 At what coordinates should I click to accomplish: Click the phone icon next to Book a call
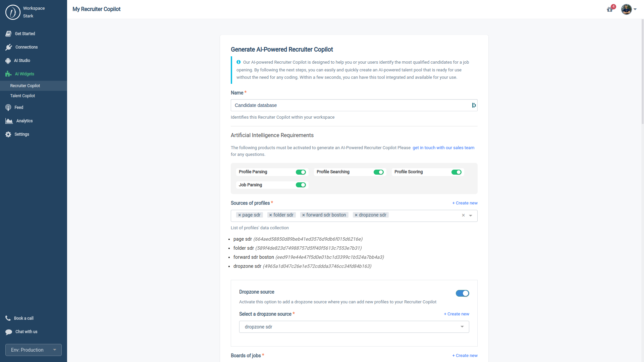pos(8,318)
